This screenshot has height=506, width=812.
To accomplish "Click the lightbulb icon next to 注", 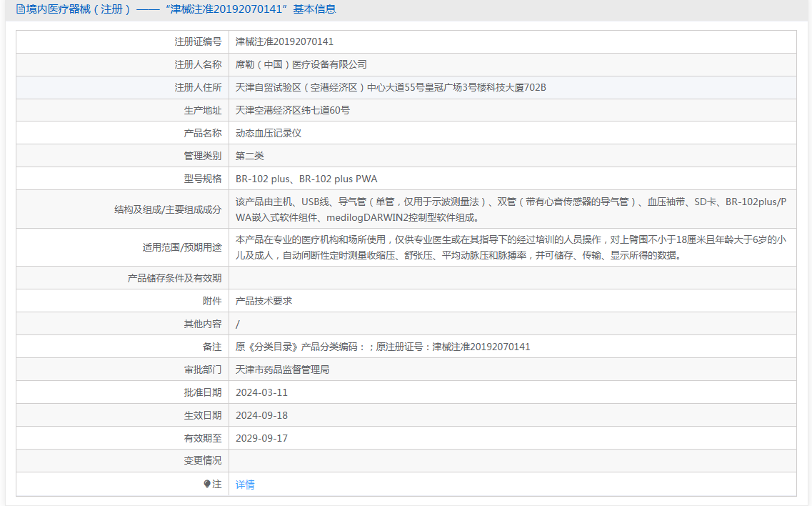I will click(207, 485).
